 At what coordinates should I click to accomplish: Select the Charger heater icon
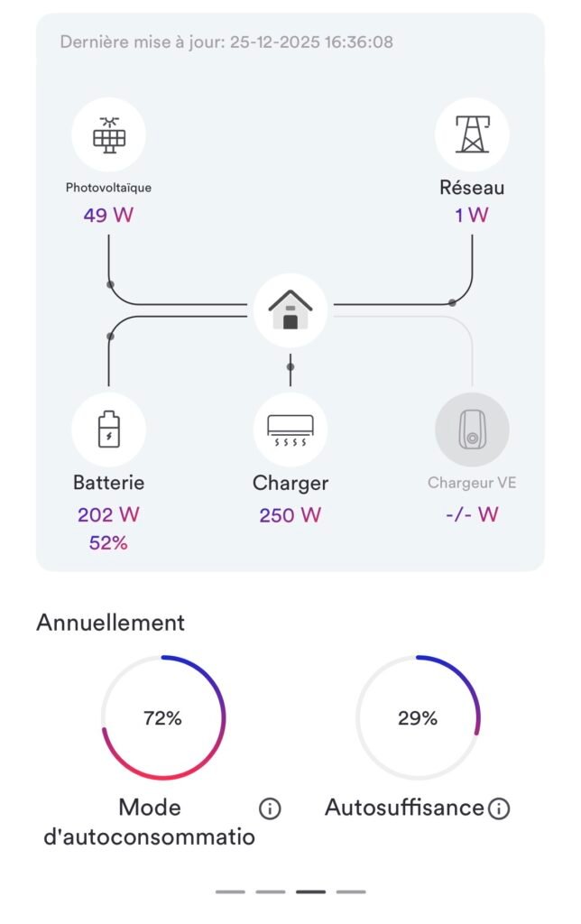290,429
